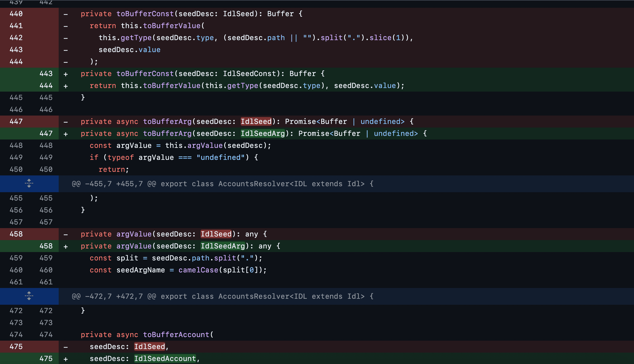Click the minus marker on deleted line 442
The height and width of the screenshot is (364, 634).
click(66, 38)
